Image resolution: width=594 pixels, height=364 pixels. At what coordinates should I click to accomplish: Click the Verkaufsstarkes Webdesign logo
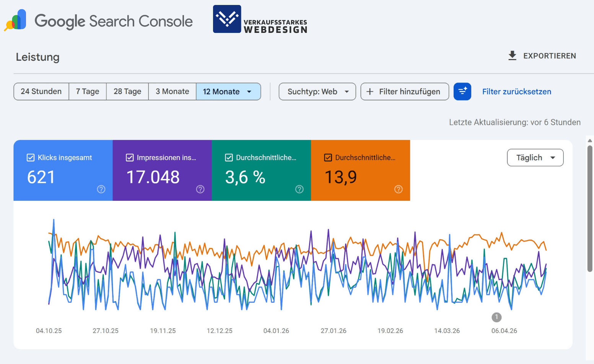point(260,19)
